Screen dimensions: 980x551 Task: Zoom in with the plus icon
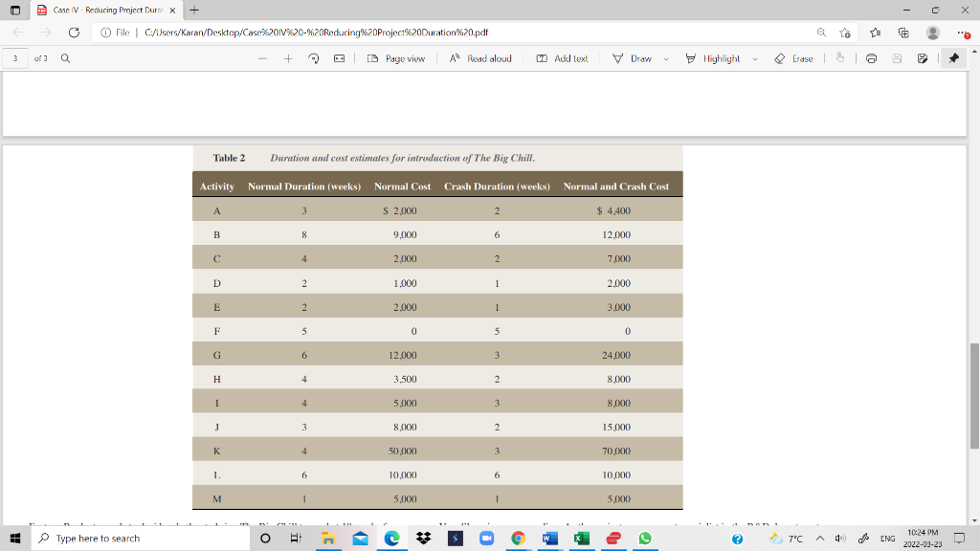tap(288, 58)
